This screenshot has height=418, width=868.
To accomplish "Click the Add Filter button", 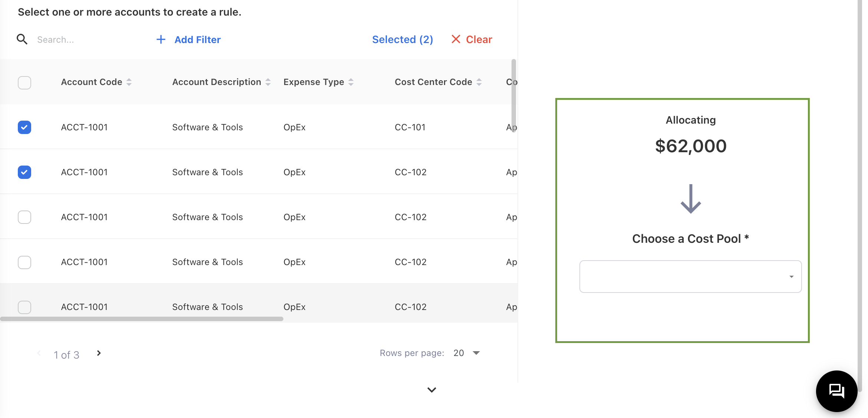I will coord(197,39).
